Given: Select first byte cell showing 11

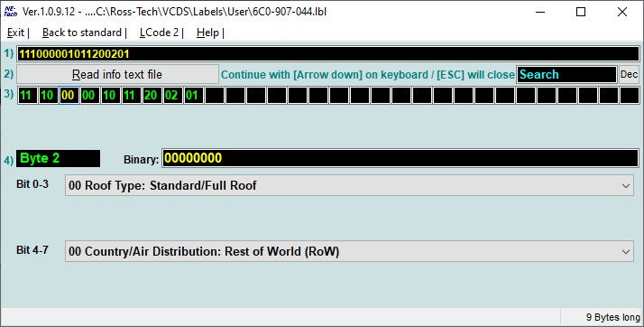Looking at the screenshot, I should click(27, 96).
